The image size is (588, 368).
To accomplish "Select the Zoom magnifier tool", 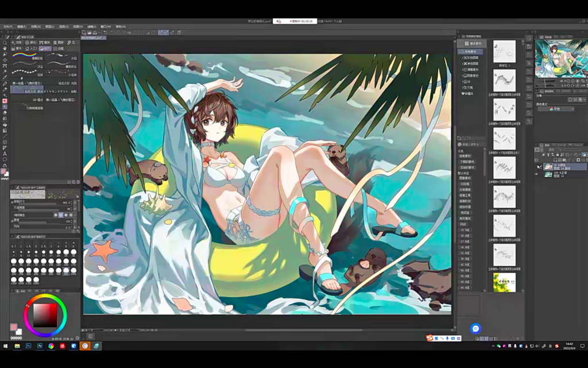I will point(5,43).
